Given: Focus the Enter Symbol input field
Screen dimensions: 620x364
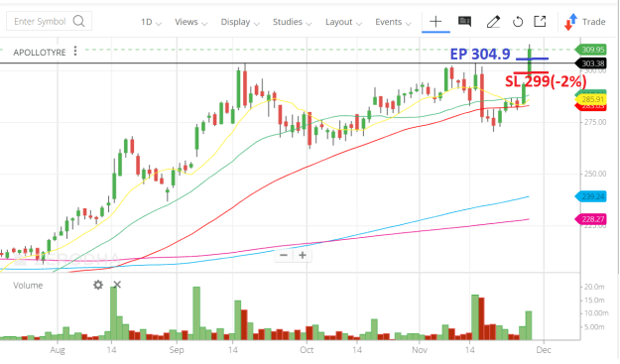Looking at the screenshot, I should coord(49,21).
